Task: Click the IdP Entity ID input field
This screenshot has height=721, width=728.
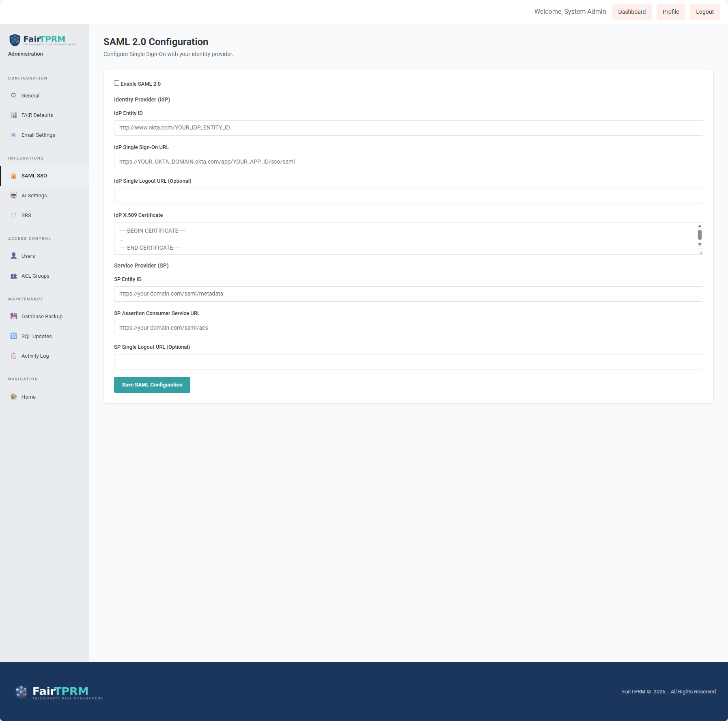Action: point(408,128)
